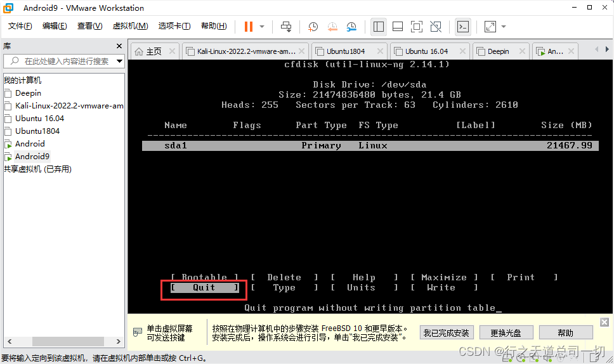Click the 更换光盘 button
This screenshot has width=614, height=364.
[506, 333]
